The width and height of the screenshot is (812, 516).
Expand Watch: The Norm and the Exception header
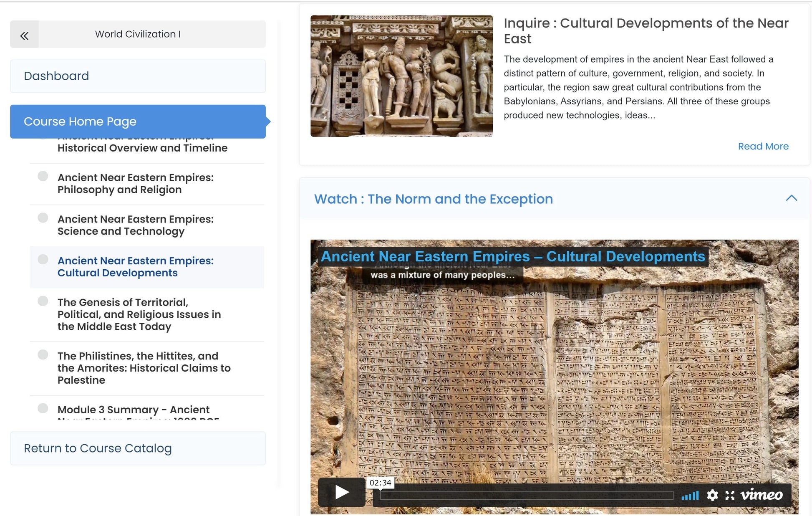(x=433, y=199)
